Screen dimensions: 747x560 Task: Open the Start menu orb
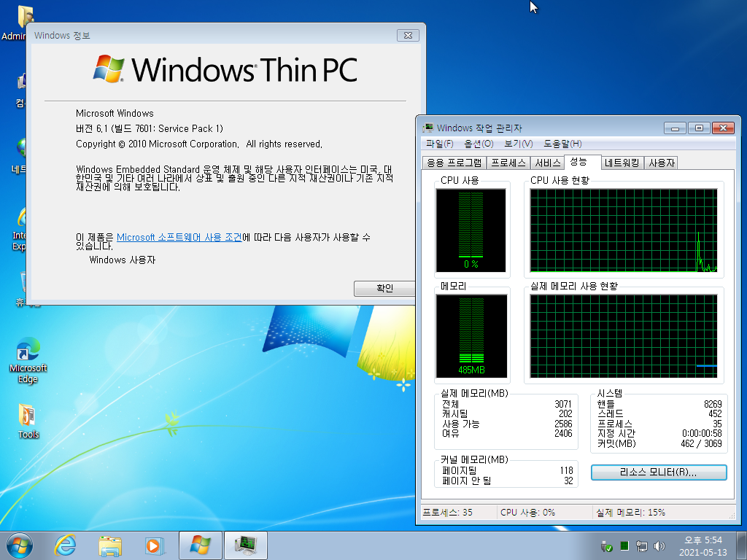click(x=20, y=545)
